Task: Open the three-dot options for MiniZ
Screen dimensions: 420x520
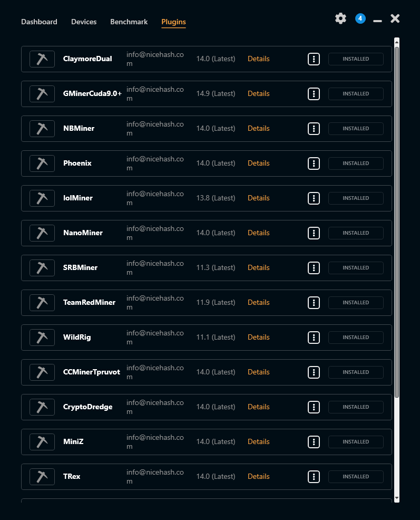Action: pyautogui.click(x=314, y=442)
